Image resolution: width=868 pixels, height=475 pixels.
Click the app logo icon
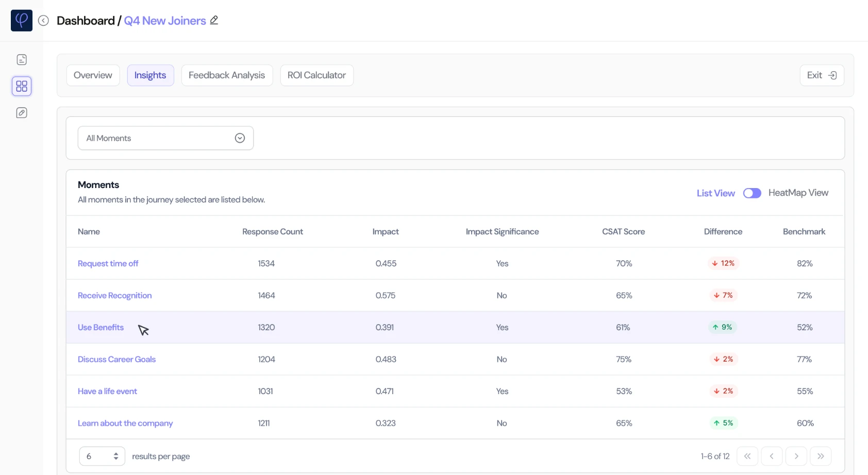pyautogui.click(x=22, y=21)
